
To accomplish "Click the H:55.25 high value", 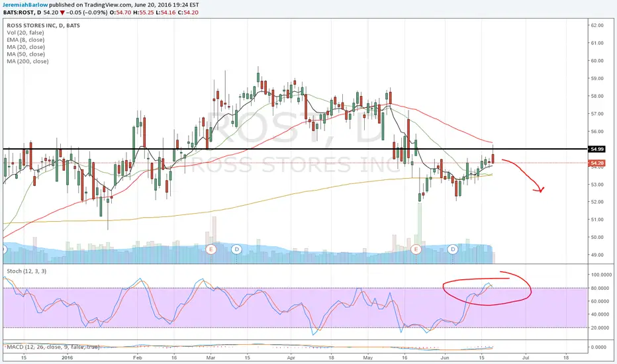I will click(143, 13).
